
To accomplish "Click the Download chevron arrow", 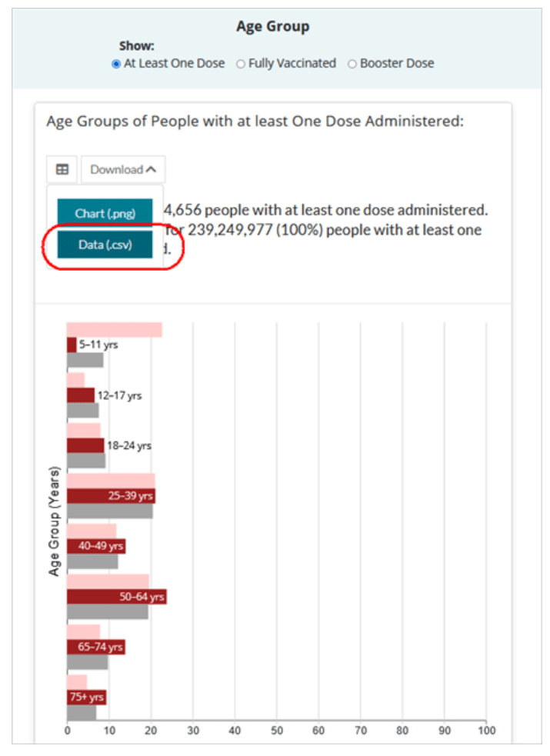I will (151, 169).
